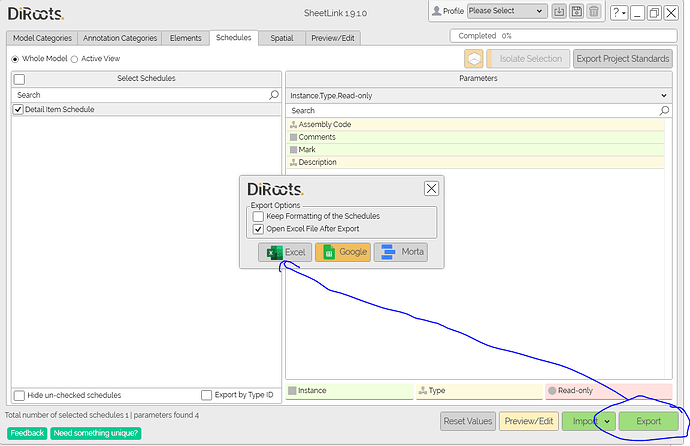Click the Excel icon in Export Options
Viewport: 690px width, 446px height.
275,252
